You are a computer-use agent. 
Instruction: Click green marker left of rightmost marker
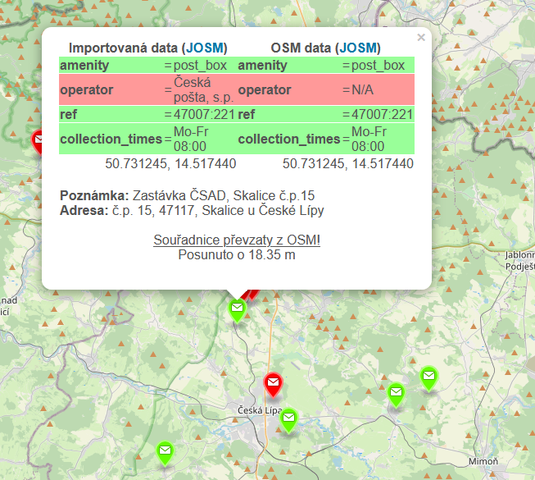pyautogui.click(x=396, y=395)
